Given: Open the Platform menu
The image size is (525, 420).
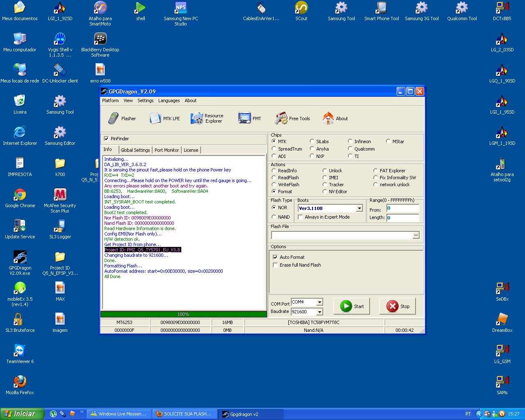Looking at the screenshot, I should [110, 100].
